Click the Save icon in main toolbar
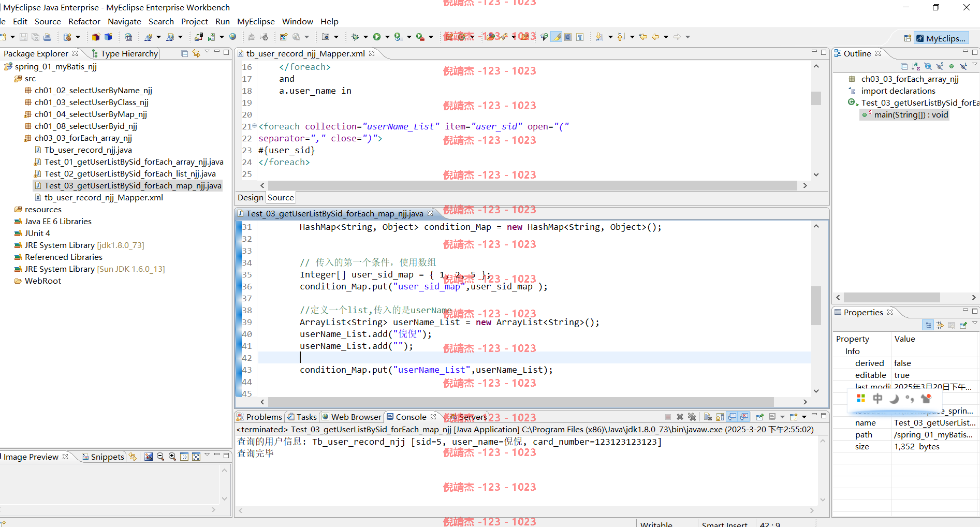The width and height of the screenshot is (980, 527). [x=23, y=37]
